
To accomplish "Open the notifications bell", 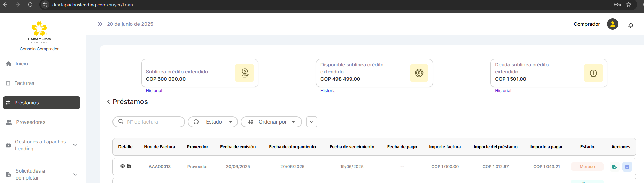I will pos(630,25).
